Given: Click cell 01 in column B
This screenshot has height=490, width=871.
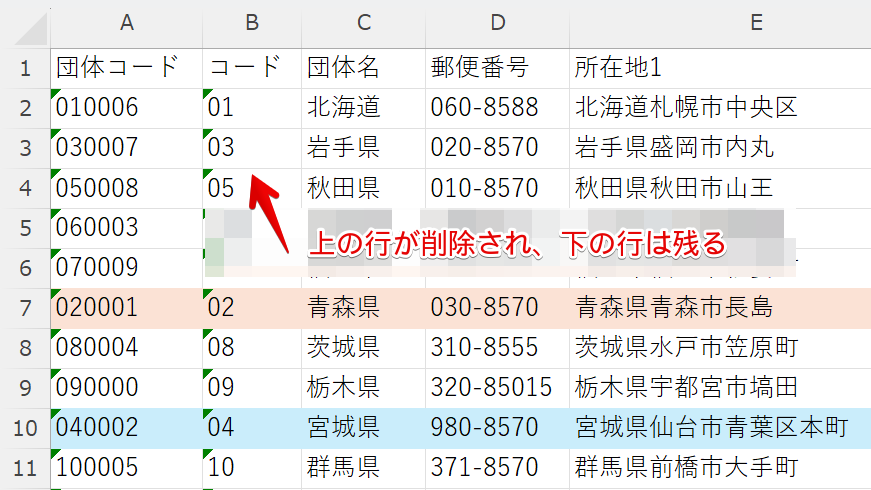Looking at the screenshot, I should tap(252, 109).
